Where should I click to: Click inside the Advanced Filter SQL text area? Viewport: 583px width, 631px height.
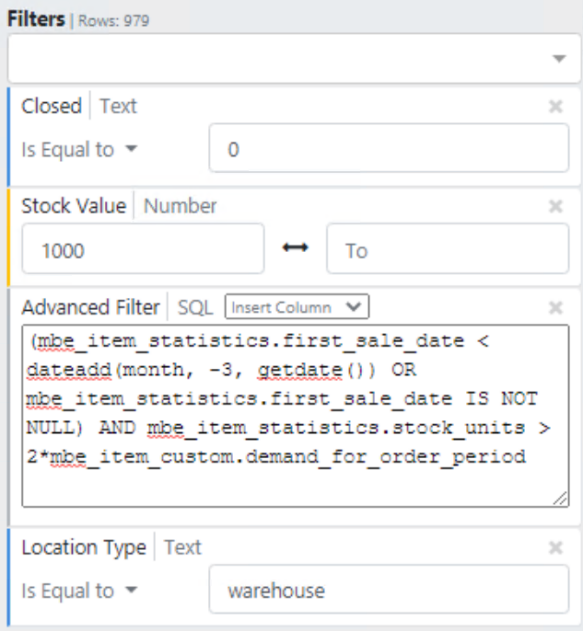295,416
